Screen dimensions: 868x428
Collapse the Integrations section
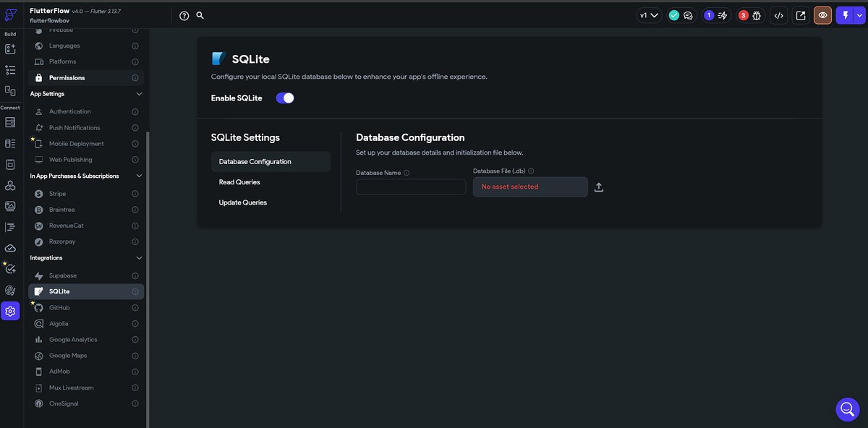[139, 258]
